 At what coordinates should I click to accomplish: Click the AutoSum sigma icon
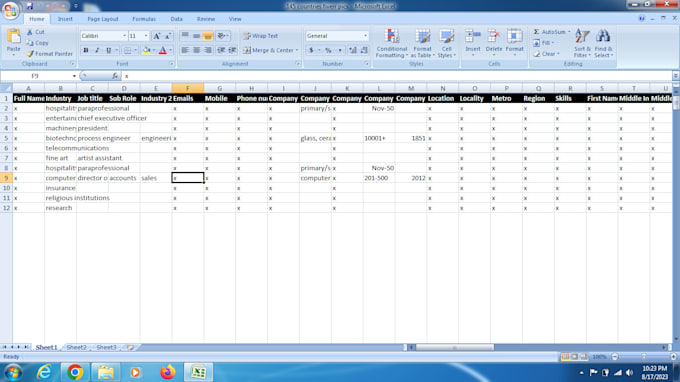point(536,32)
